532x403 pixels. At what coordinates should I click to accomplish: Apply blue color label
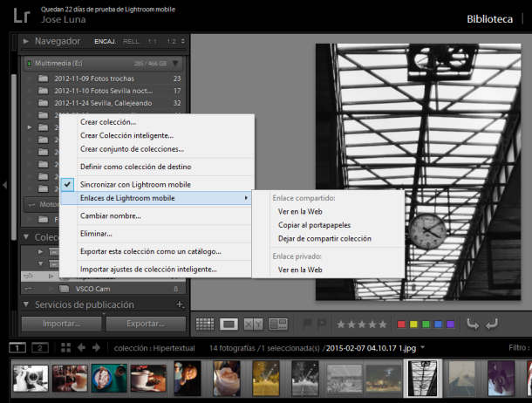pos(438,324)
